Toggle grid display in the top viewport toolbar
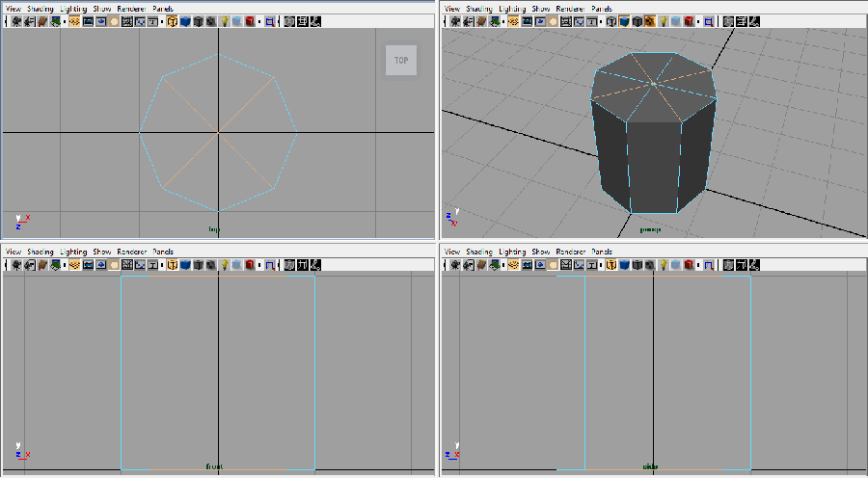The width and height of the screenshot is (868, 478). click(x=126, y=21)
